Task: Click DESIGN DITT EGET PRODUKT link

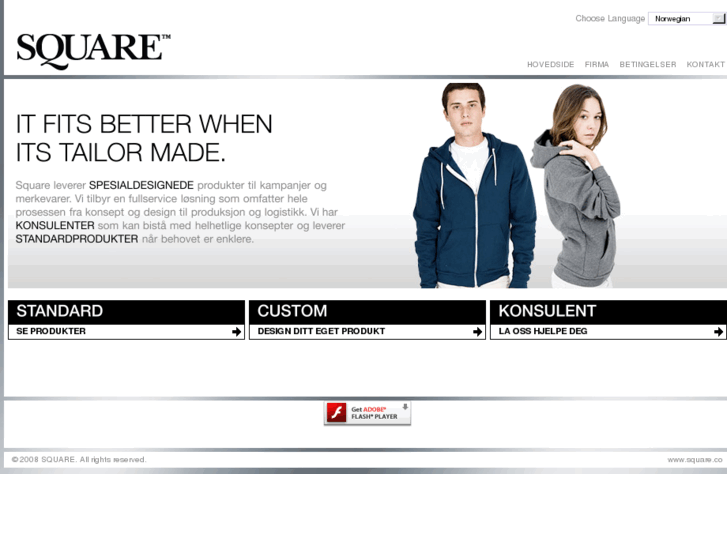Action: click(321, 331)
